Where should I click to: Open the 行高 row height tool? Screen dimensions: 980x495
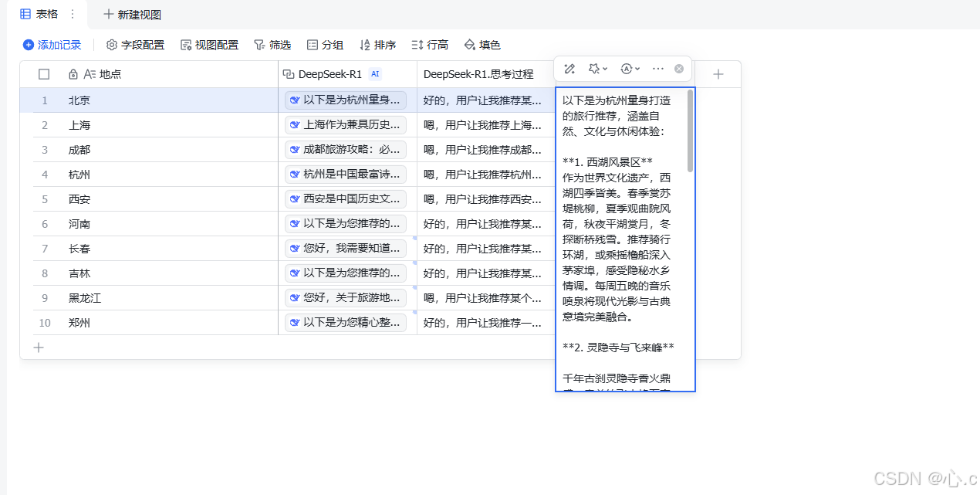(x=430, y=45)
